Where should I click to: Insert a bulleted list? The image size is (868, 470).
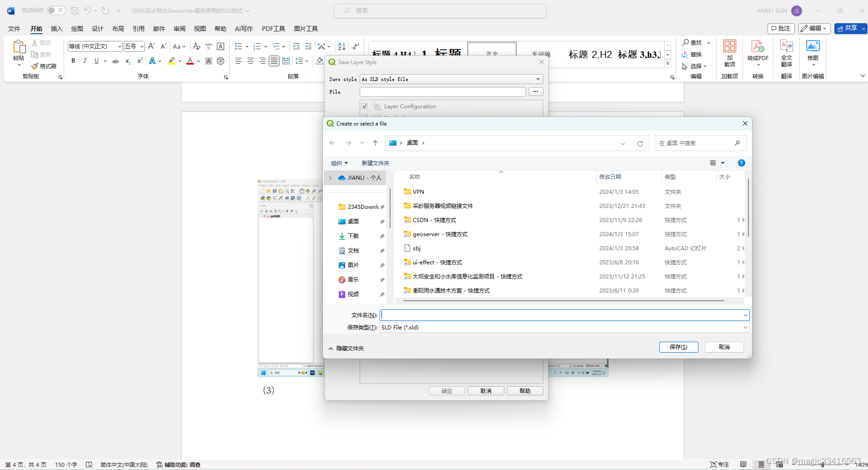click(238, 46)
